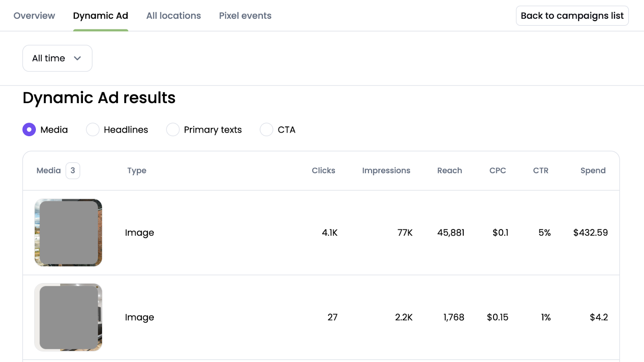
Task: Open the Pixel events tab
Action: [x=245, y=16]
